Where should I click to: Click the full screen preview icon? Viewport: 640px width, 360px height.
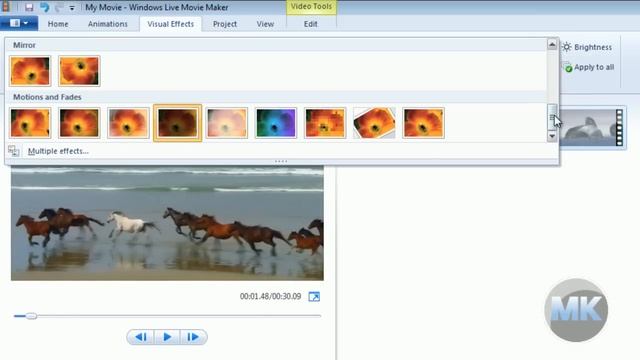[x=314, y=297]
